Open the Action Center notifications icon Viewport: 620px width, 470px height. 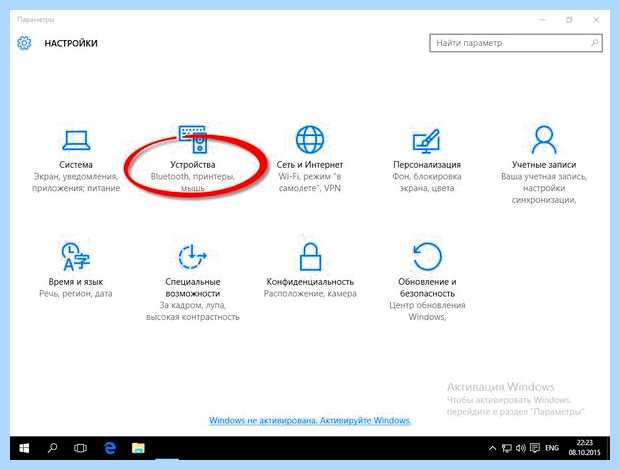(535, 448)
